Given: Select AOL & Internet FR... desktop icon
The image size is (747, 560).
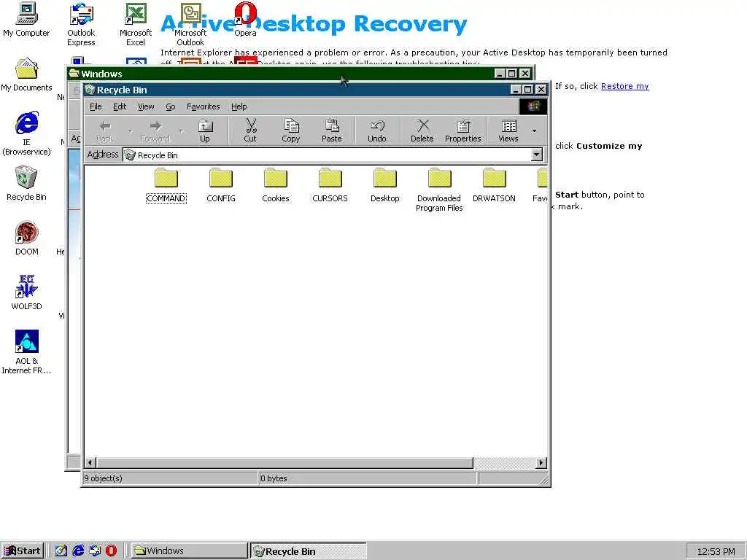Looking at the screenshot, I should pyautogui.click(x=27, y=352).
